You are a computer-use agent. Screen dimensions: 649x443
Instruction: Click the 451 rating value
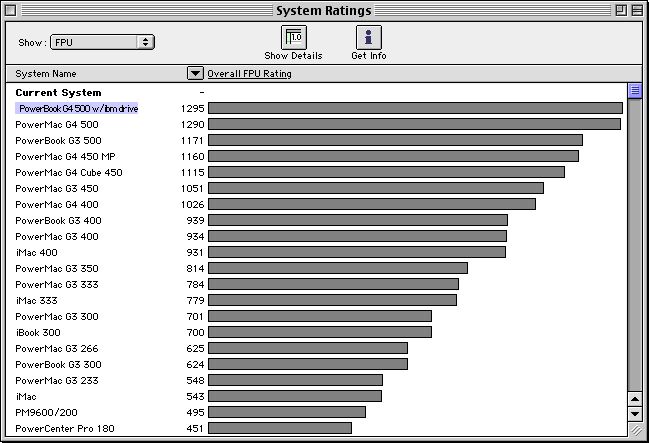[x=195, y=429]
